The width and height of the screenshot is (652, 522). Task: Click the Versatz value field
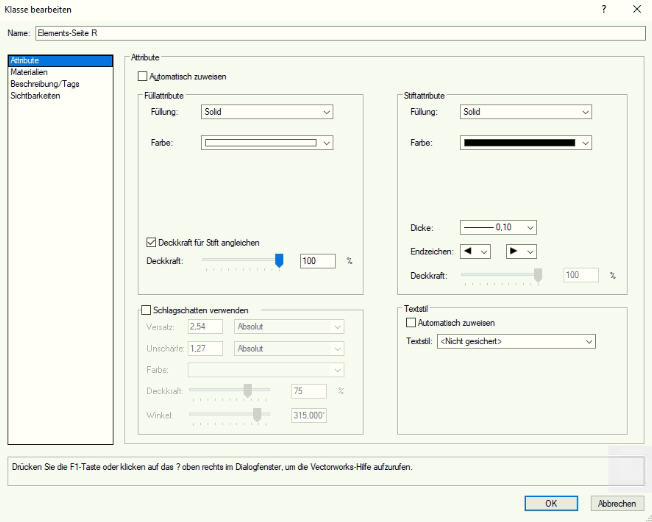(x=205, y=327)
